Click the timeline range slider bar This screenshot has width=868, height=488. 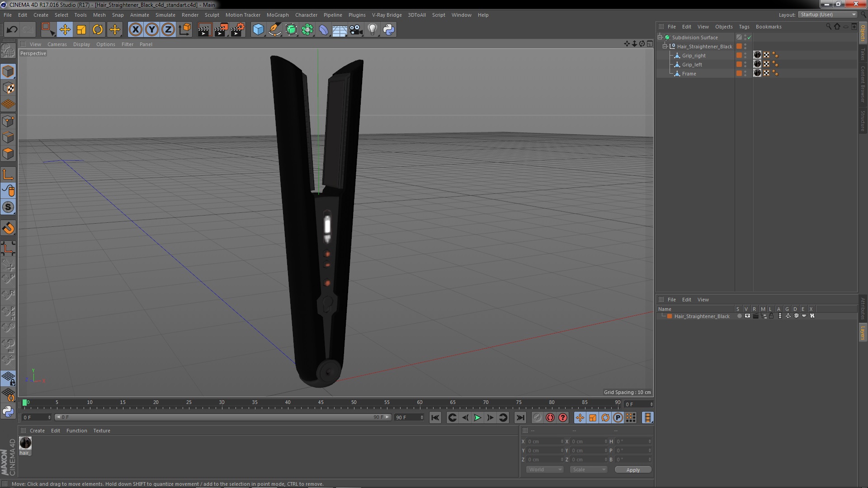223,417
